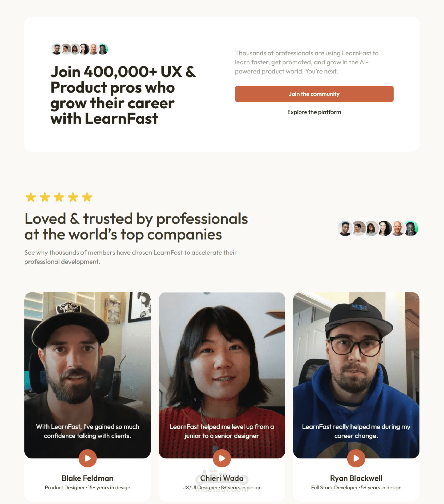The image size is (444, 504).
Task: Click the Blake Feldman name label
Action: click(87, 478)
